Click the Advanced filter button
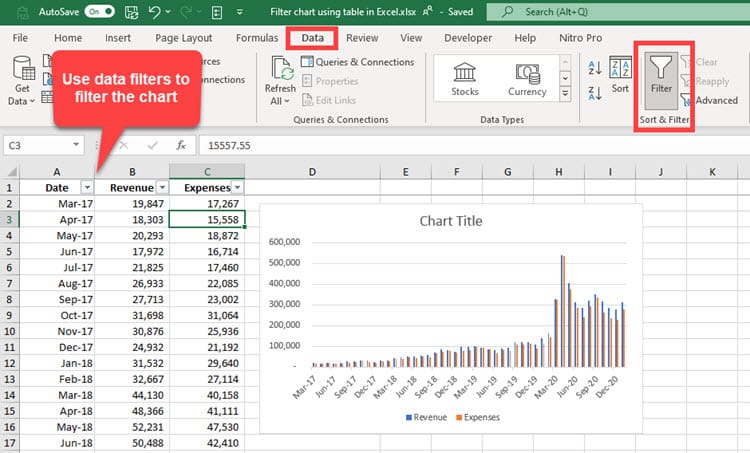This screenshot has height=453, width=750. click(708, 100)
